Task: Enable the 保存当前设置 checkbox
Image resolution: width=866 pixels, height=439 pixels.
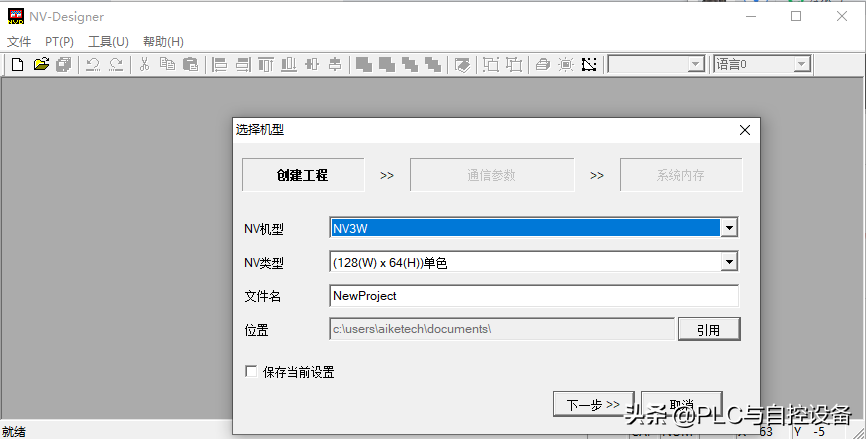Action: pyautogui.click(x=251, y=372)
